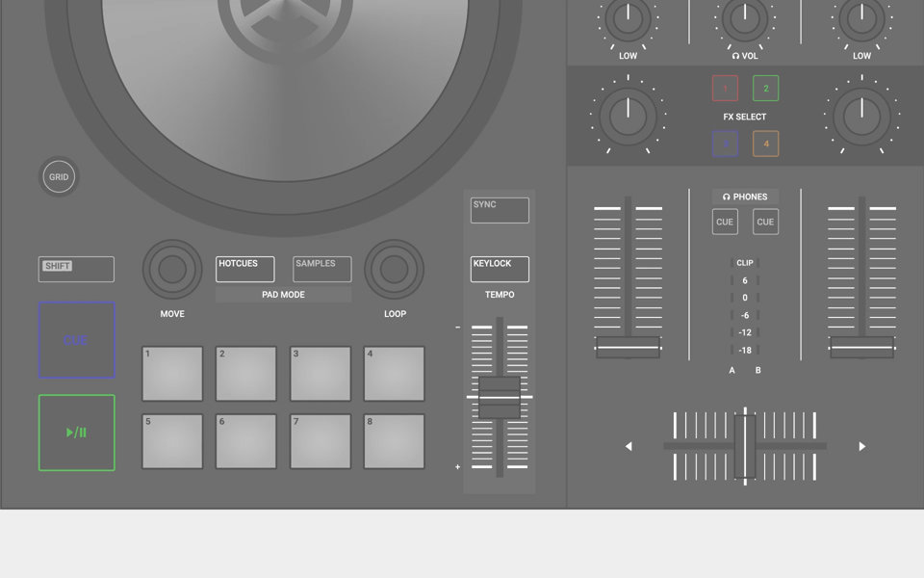Click the LOOP encoder knob
This screenshot has height=578, width=924.
(395, 270)
